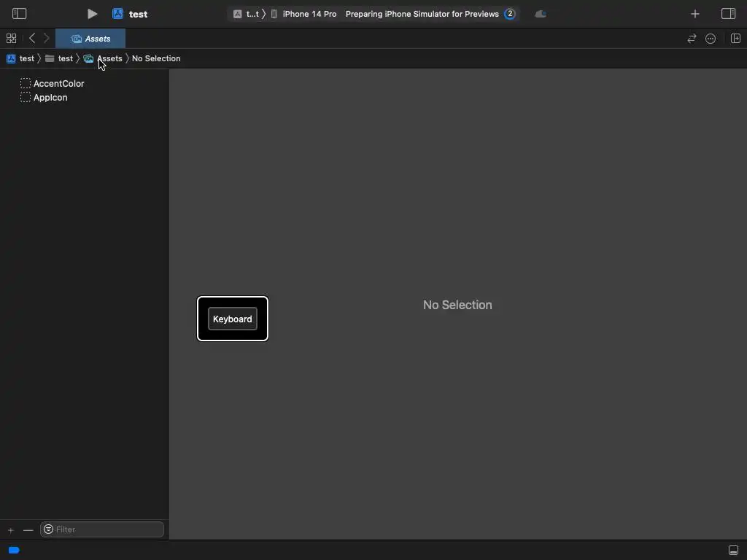Click AccentColor dashed placeholder icon
Screen dimensions: 747x560
click(26, 83)
